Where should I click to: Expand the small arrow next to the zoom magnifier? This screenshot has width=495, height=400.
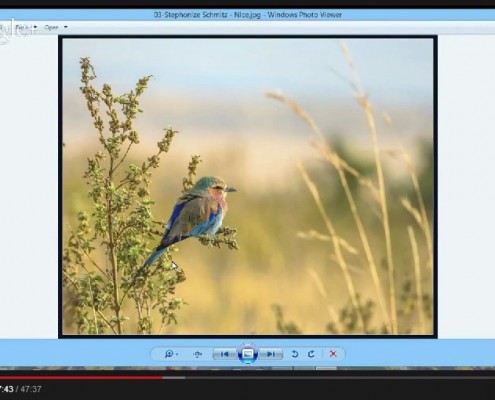[x=177, y=354]
